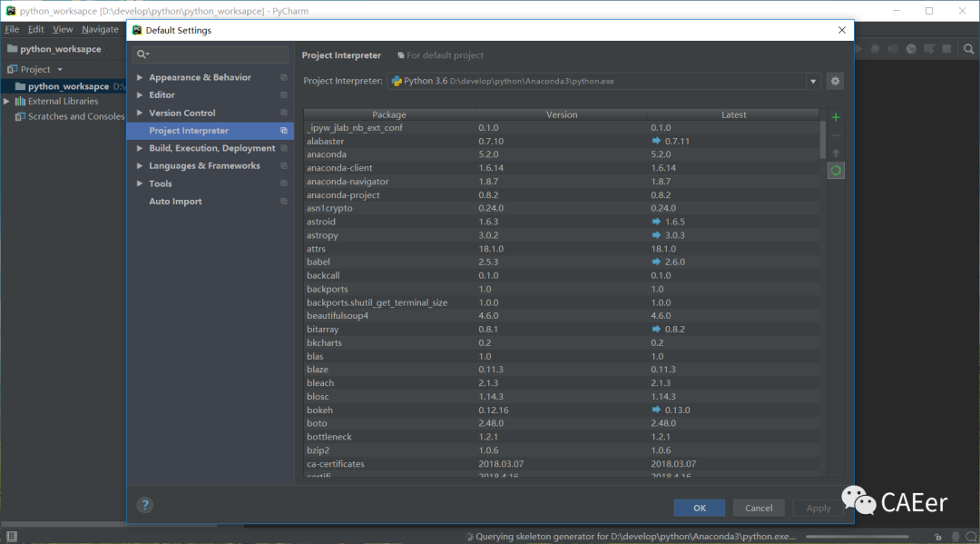Click the green plus install package icon
Viewport: 980px width, 544px height.
[836, 117]
